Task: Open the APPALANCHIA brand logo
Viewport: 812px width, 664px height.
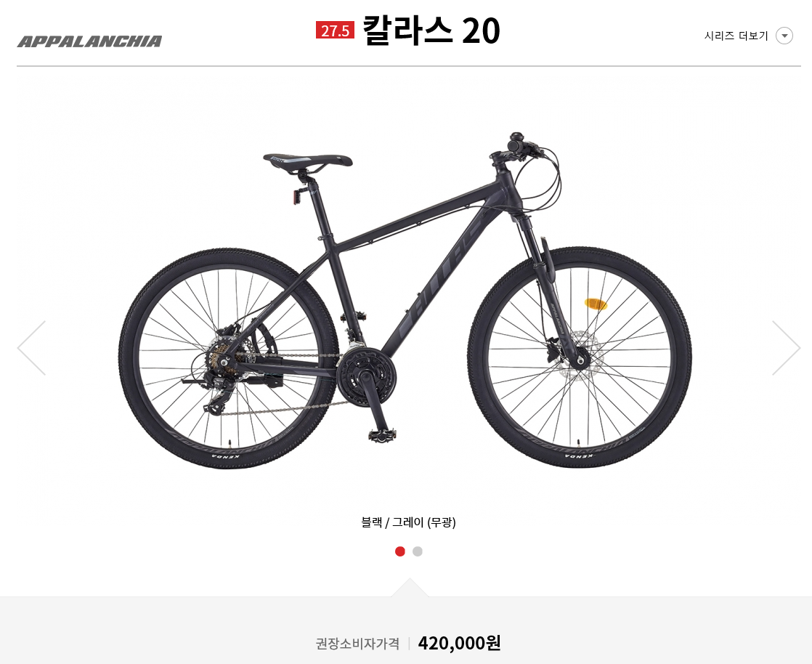Action: [89, 41]
